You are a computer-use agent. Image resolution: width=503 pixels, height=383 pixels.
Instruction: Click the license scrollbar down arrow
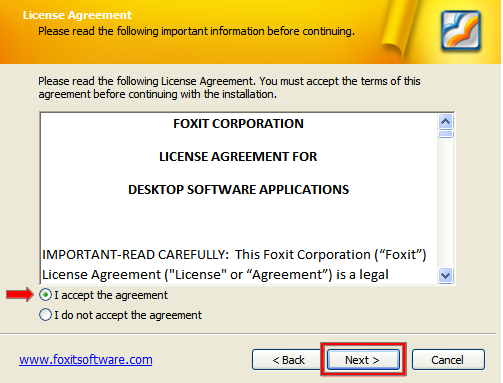pyautogui.click(x=446, y=276)
